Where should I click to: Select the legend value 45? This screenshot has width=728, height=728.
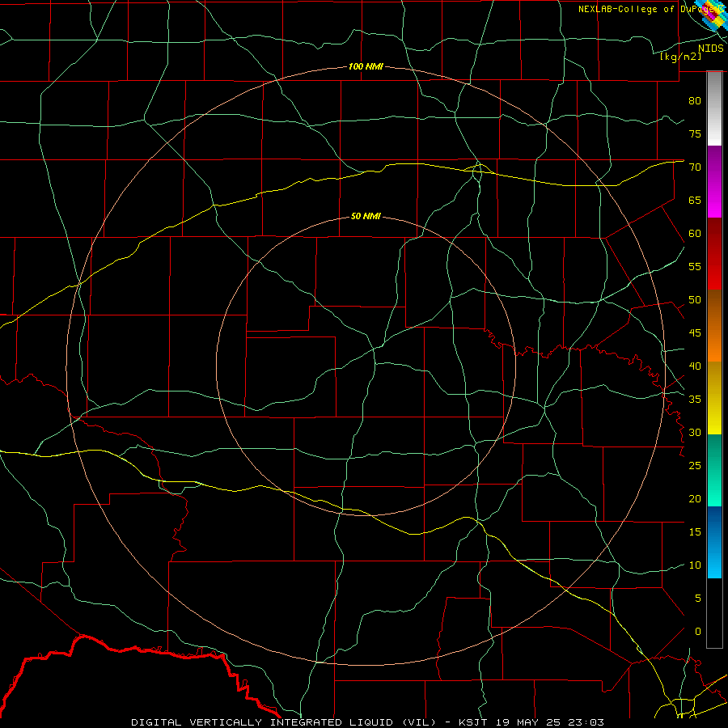click(x=695, y=333)
